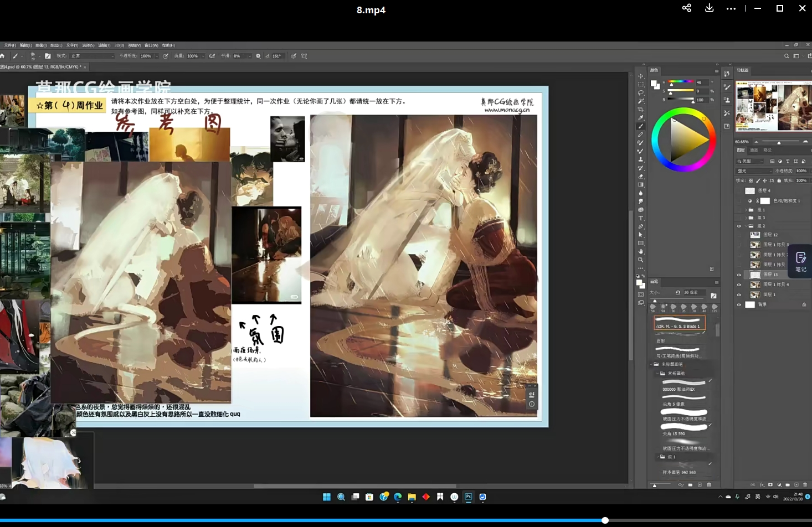The height and width of the screenshot is (527, 812).
Task: Click the hue slider in color panel
Action: click(x=681, y=82)
